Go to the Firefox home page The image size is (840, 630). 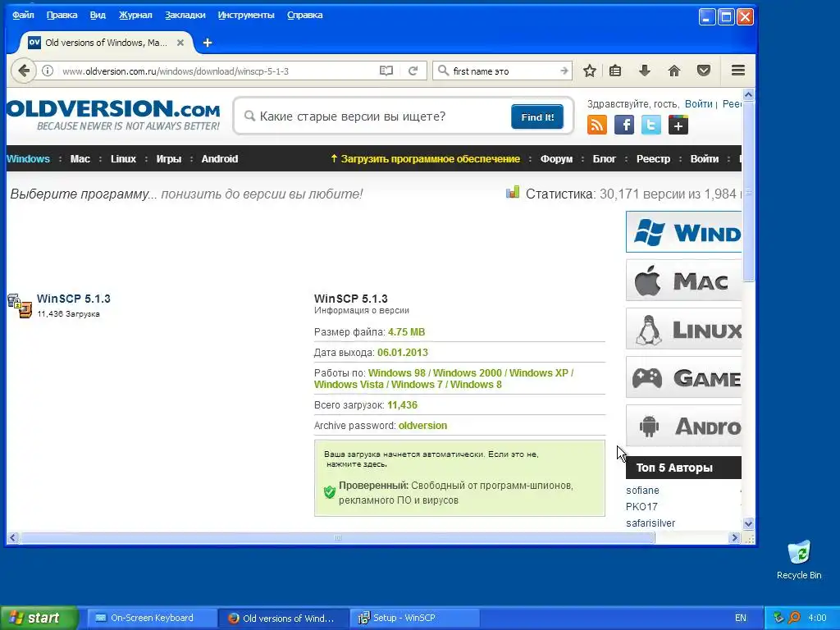(674, 71)
